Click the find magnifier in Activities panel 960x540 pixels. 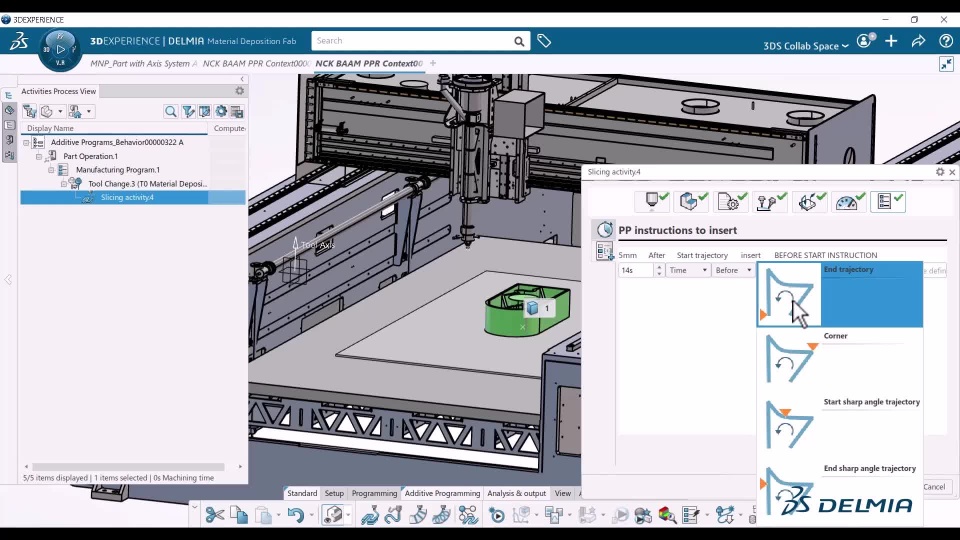(x=170, y=111)
